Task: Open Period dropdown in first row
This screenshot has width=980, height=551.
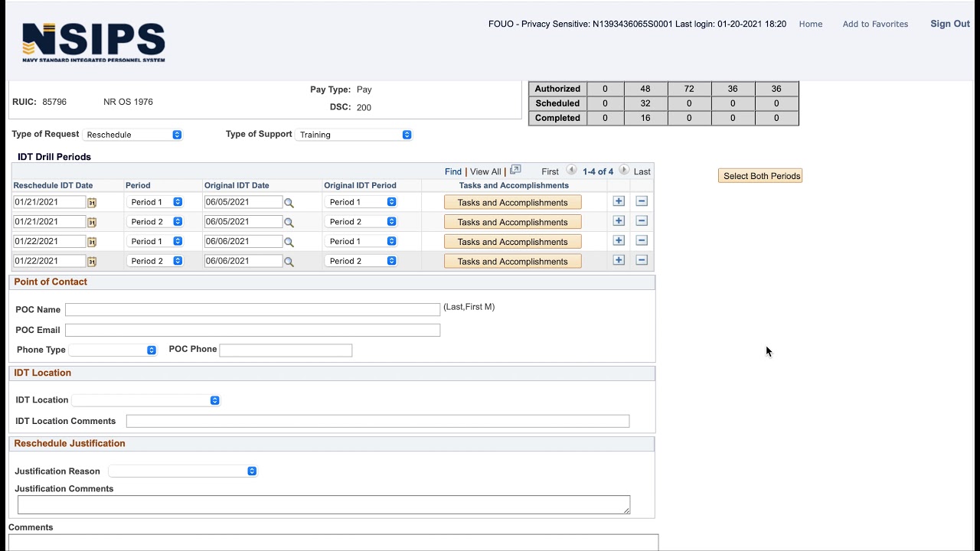Action: (x=155, y=202)
